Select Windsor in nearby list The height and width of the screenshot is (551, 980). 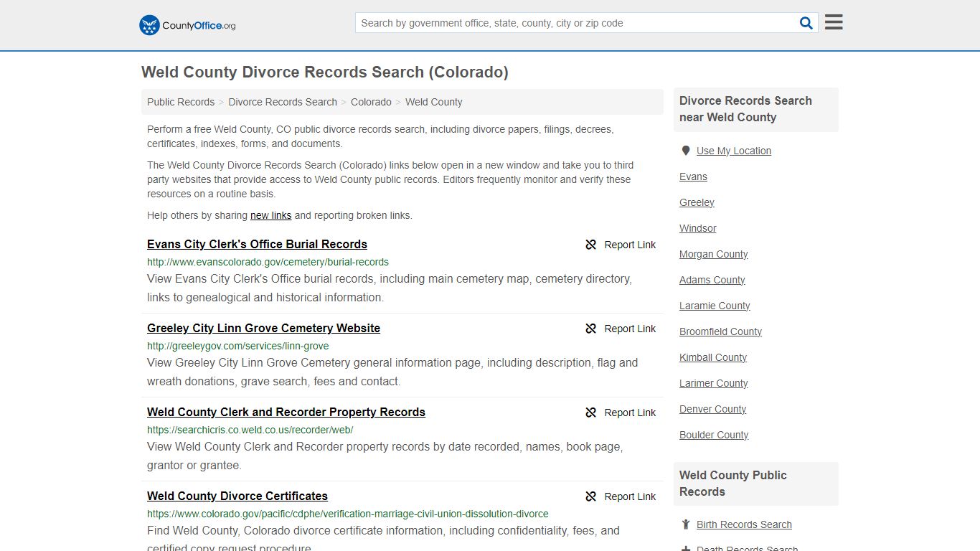pyautogui.click(x=698, y=228)
